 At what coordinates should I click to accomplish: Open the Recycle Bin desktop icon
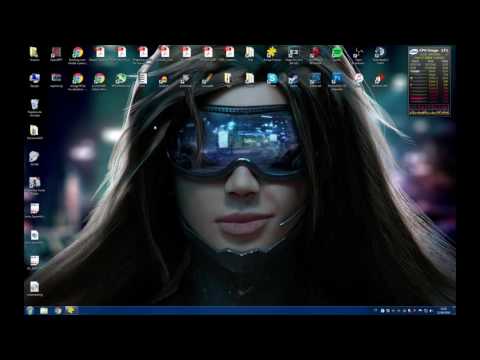coord(35,108)
